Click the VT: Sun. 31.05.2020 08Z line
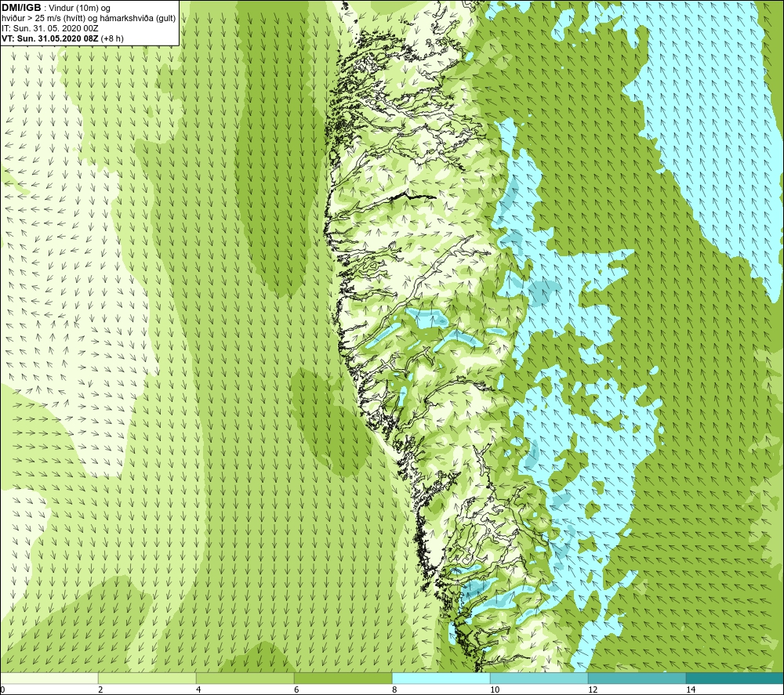Screen dimensions: 784x695 50,38
